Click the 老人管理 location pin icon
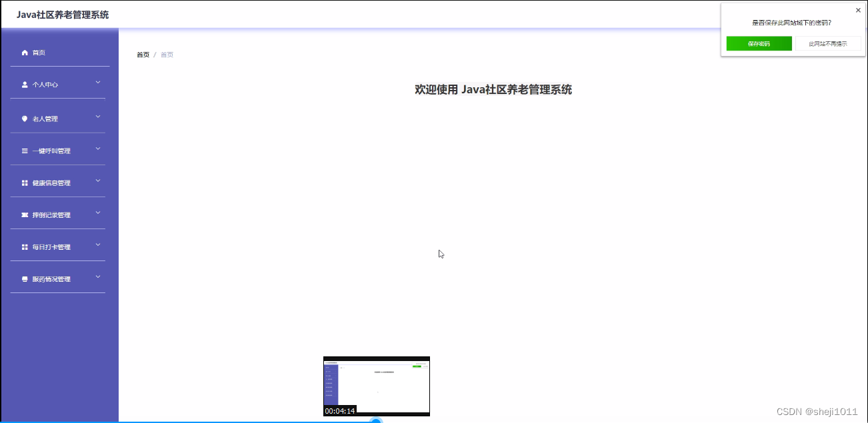868x423 pixels. pyautogui.click(x=23, y=118)
